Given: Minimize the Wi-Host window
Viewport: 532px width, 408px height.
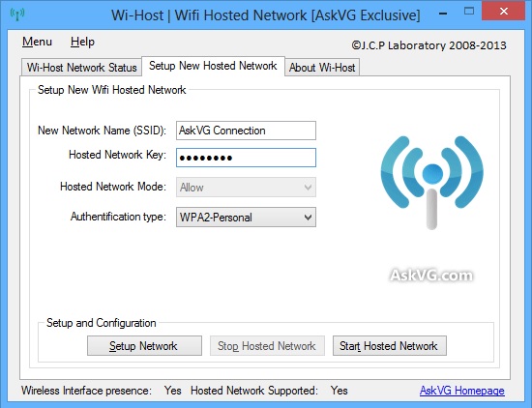Looking at the screenshot, I should [x=443, y=14].
